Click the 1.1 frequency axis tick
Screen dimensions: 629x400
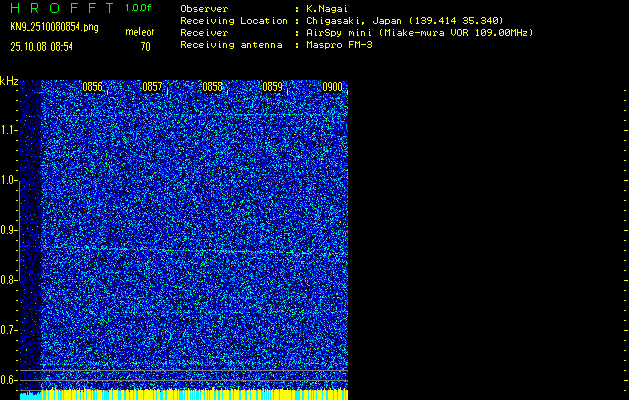point(9,130)
